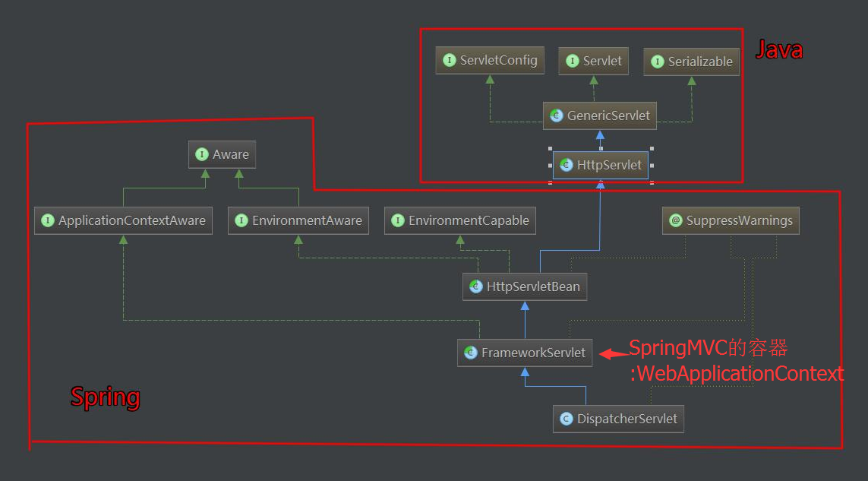Click the interface icon beside EnvironmentCapable
Image resolution: width=868 pixels, height=481 pixels.
[x=398, y=220]
